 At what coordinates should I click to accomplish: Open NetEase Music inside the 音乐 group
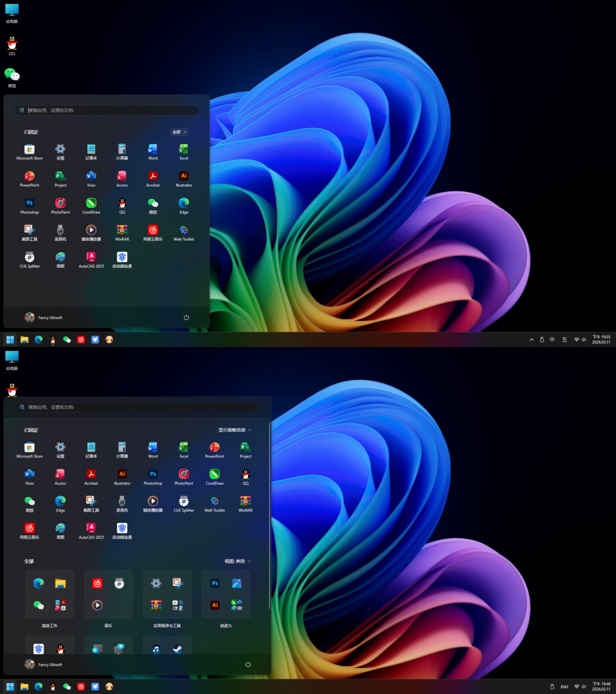(98, 583)
